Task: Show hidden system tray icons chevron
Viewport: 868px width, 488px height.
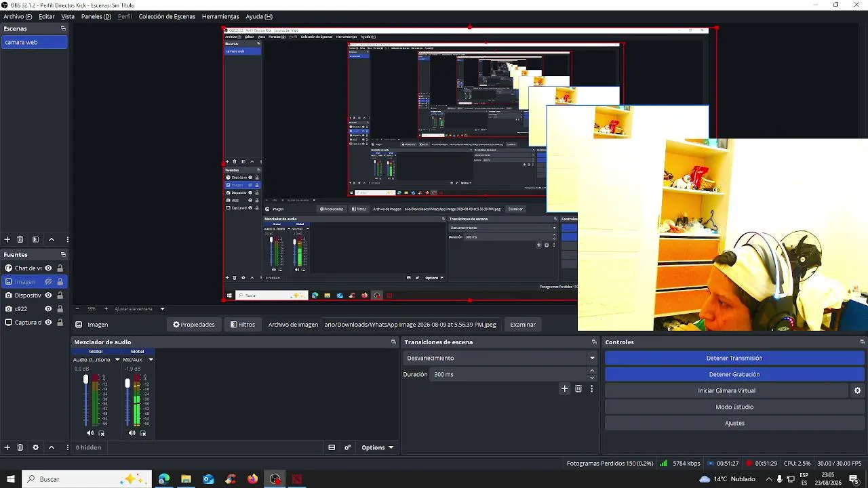Action: tap(768, 479)
